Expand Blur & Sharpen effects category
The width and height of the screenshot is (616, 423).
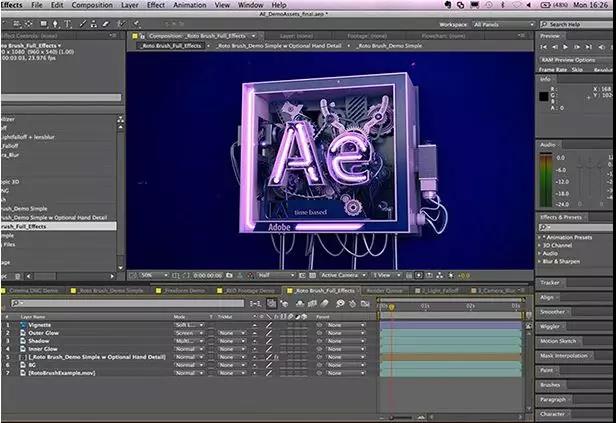tap(541, 261)
